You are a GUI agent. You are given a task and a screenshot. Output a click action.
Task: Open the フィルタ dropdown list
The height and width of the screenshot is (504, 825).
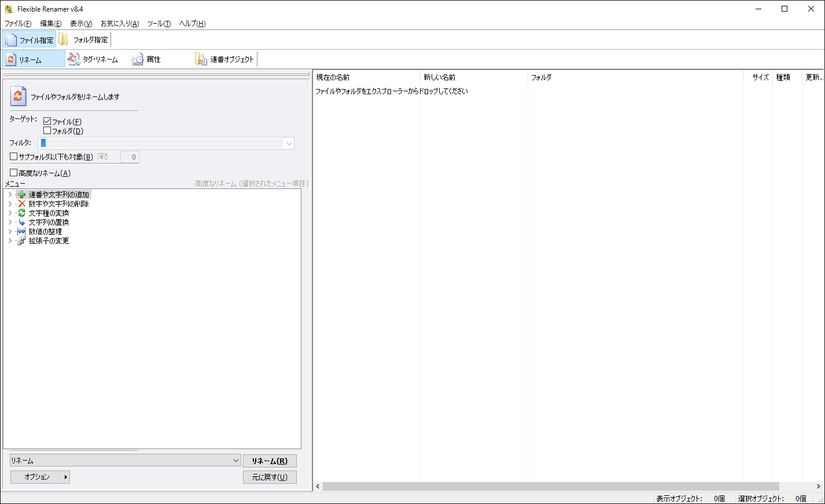289,143
